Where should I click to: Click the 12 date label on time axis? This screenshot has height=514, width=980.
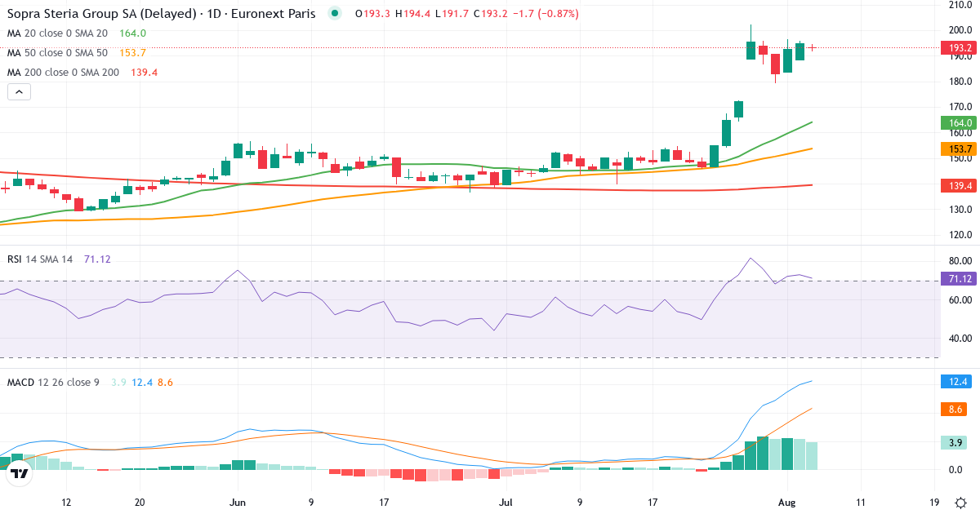coord(66,503)
